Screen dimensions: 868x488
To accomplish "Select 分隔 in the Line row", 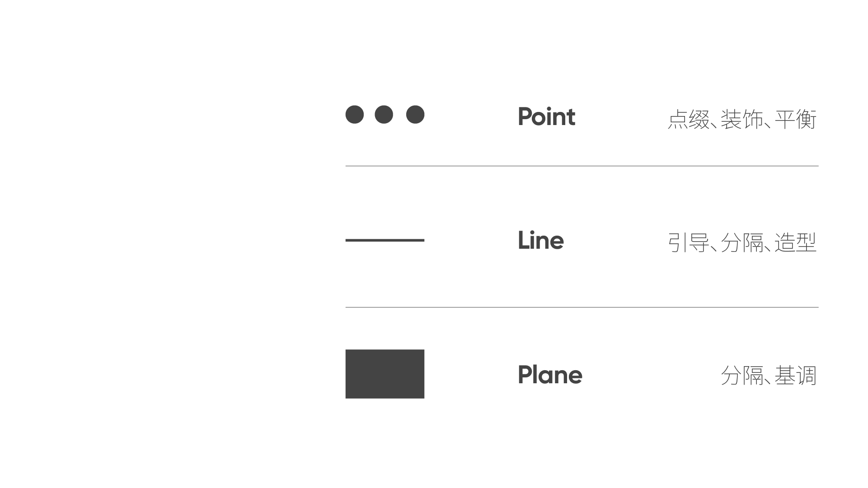I will point(741,243).
